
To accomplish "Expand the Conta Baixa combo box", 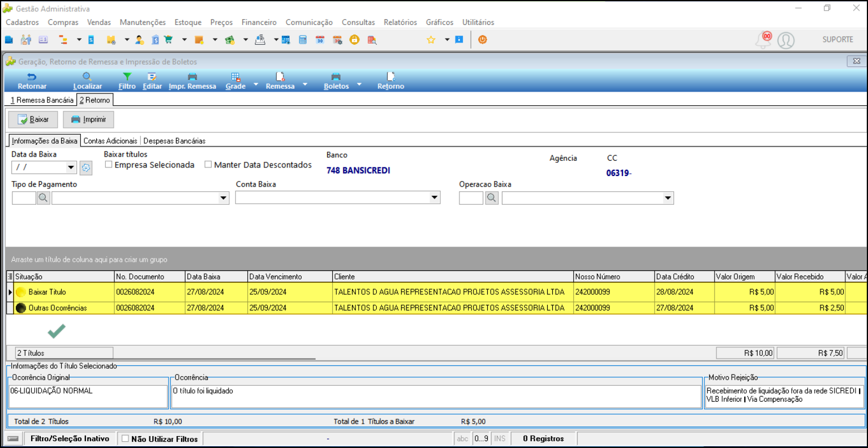I will 435,197.
